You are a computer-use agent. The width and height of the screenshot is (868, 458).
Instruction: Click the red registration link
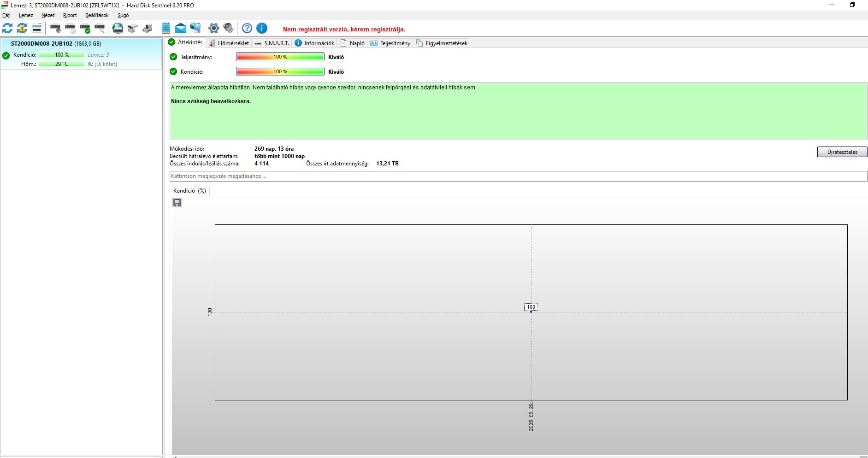(x=344, y=29)
